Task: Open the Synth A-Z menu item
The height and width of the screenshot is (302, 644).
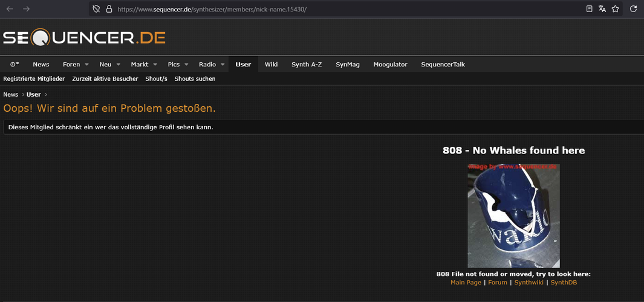Action: [x=307, y=65]
